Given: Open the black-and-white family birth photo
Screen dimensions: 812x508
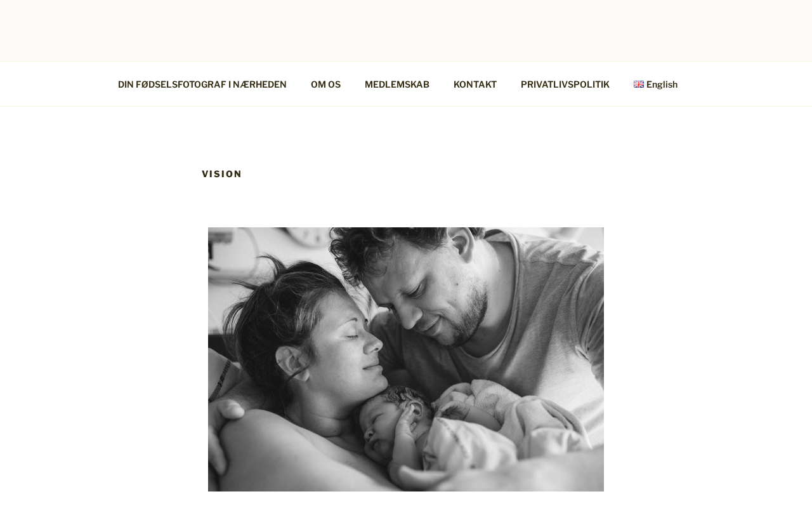Looking at the screenshot, I should [406, 359].
